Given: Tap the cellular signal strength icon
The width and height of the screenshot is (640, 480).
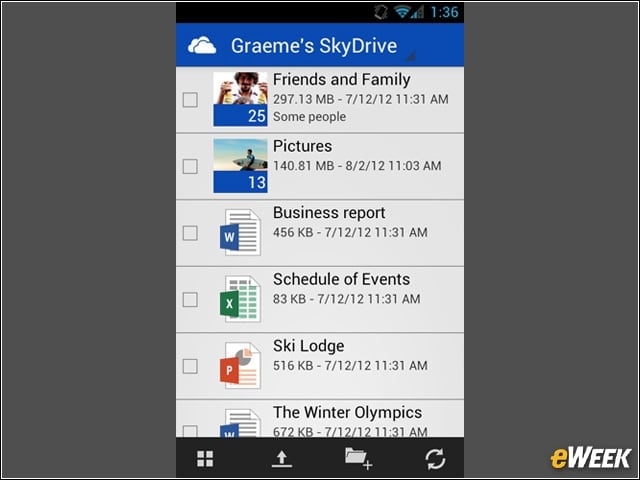Looking at the screenshot, I should tap(418, 12).
